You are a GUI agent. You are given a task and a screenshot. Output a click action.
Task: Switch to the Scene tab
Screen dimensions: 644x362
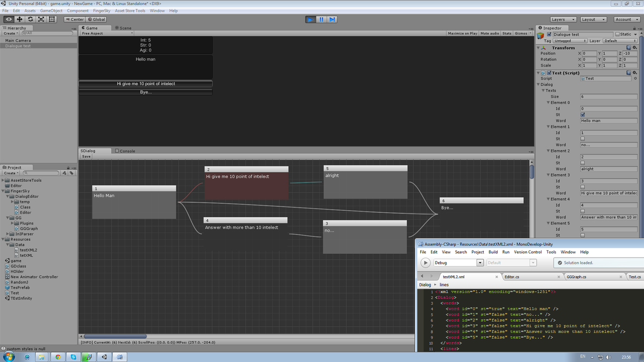(x=123, y=28)
